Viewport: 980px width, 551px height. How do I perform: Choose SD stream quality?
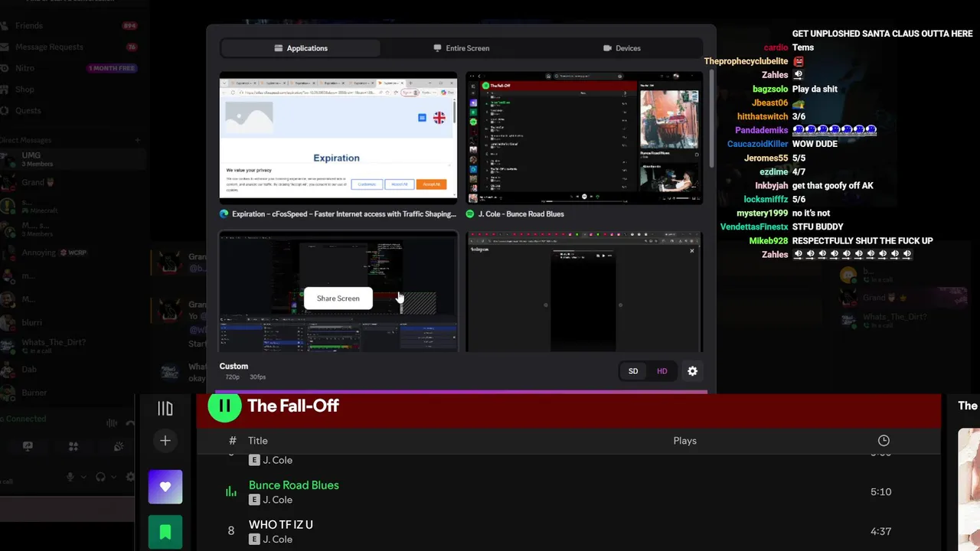[x=633, y=371]
